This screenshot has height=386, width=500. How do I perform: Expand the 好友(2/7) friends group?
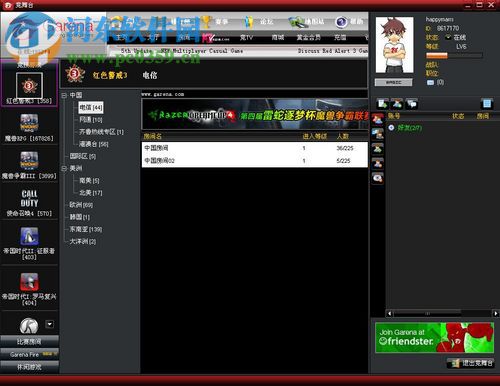(391, 128)
